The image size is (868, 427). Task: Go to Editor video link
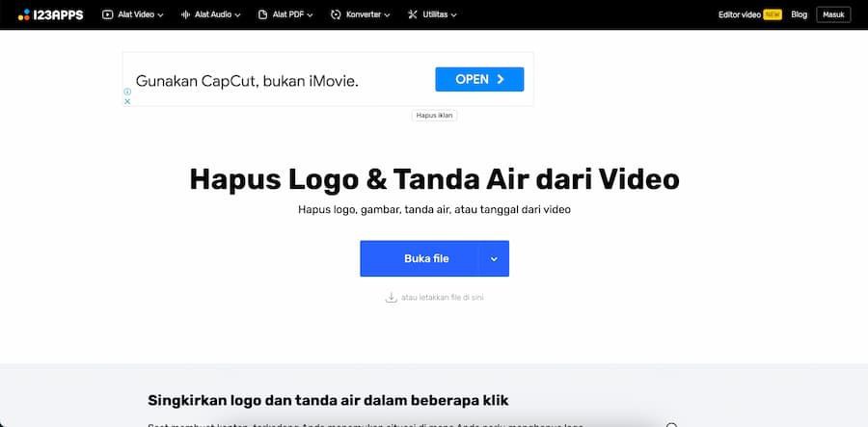tap(740, 14)
